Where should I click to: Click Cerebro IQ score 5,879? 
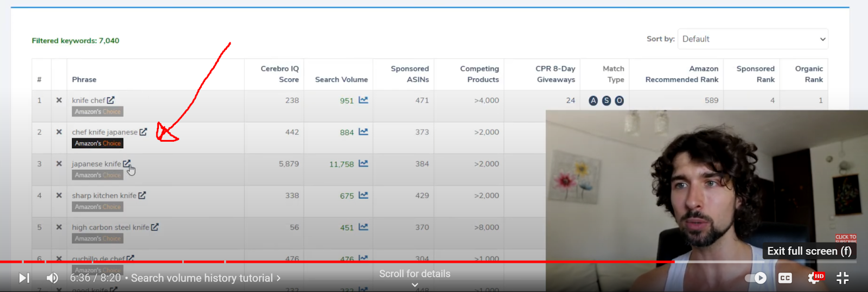tap(289, 164)
